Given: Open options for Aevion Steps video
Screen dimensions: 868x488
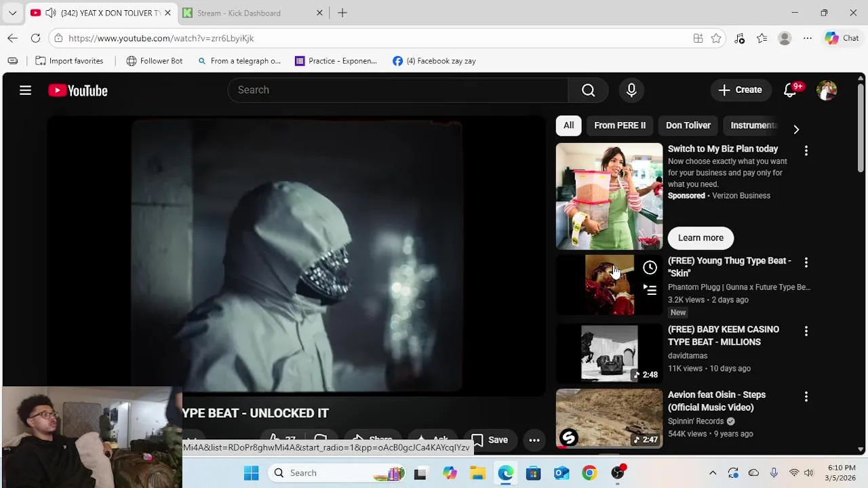Looking at the screenshot, I should pos(806,396).
